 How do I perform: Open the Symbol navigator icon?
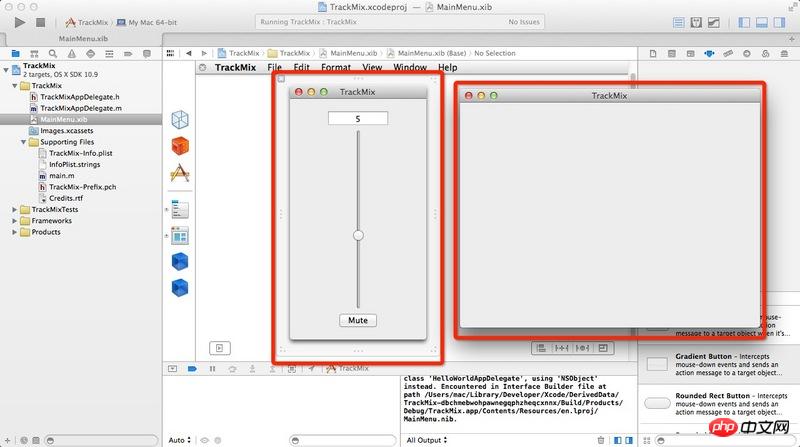coord(34,54)
